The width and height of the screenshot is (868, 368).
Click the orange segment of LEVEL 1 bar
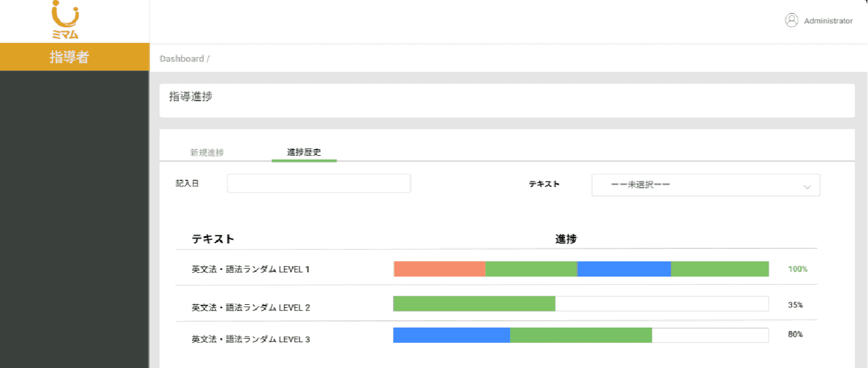(x=439, y=269)
